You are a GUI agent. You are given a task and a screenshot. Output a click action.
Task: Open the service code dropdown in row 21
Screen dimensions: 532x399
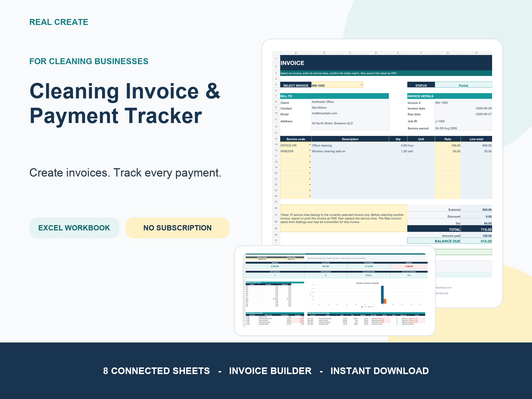[x=310, y=179]
